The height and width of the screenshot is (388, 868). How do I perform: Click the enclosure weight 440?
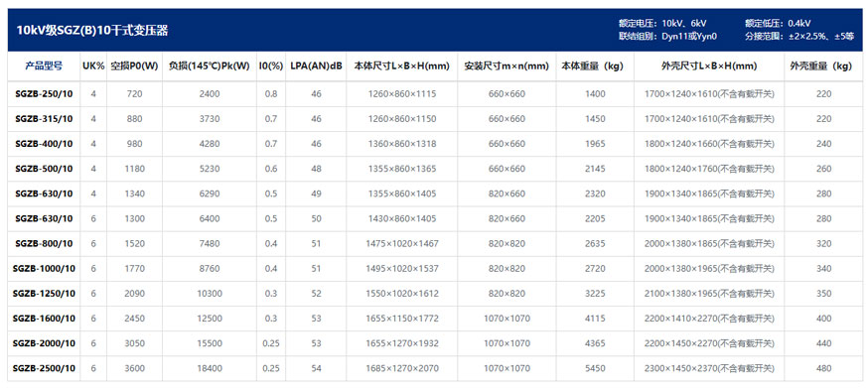(x=823, y=343)
